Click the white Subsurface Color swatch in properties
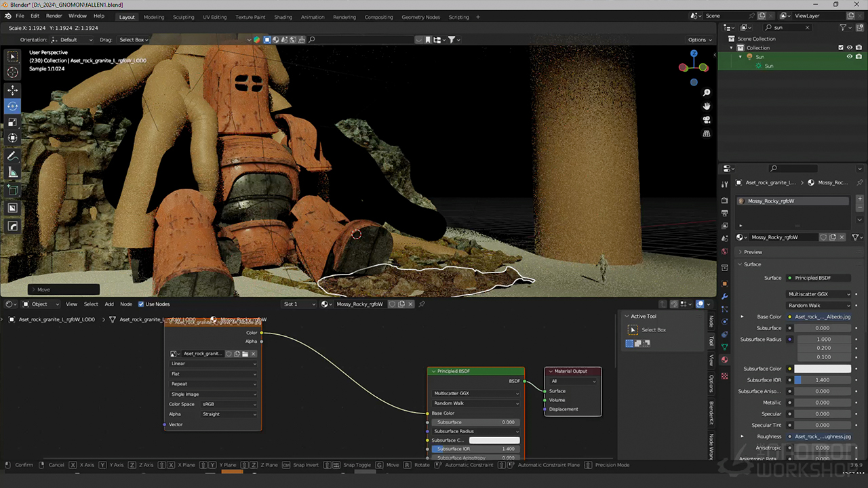The height and width of the screenshot is (488, 868). (823, 369)
